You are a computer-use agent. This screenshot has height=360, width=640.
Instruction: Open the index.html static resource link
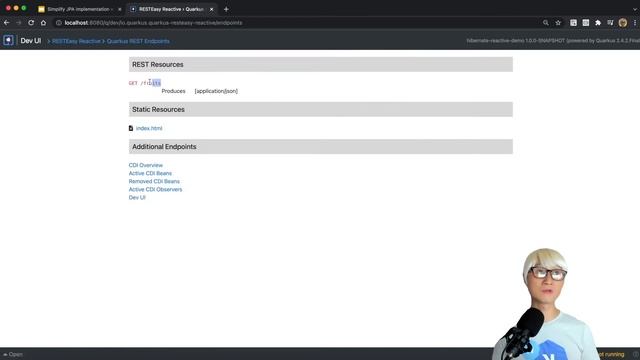pos(149,128)
